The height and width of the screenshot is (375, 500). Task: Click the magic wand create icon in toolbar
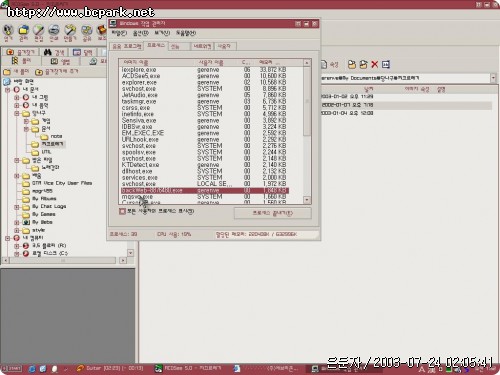point(70,30)
